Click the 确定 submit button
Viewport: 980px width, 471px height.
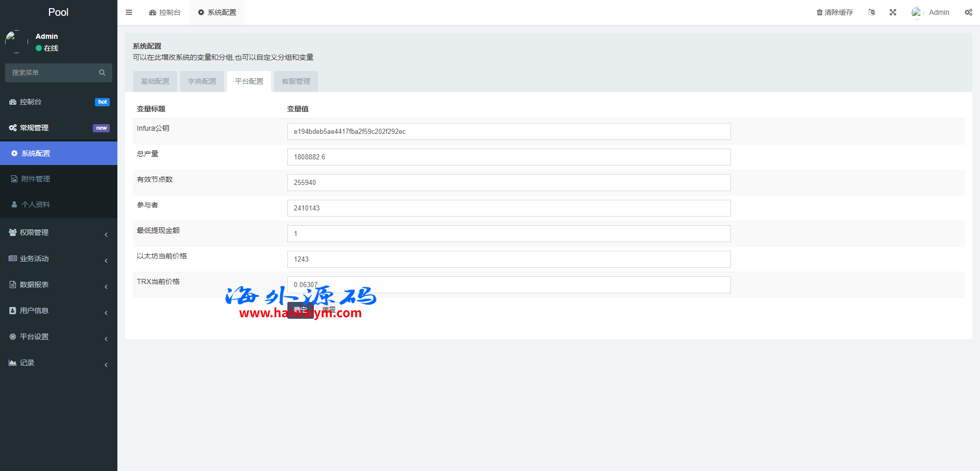pyautogui.click(x=300, y=310)
